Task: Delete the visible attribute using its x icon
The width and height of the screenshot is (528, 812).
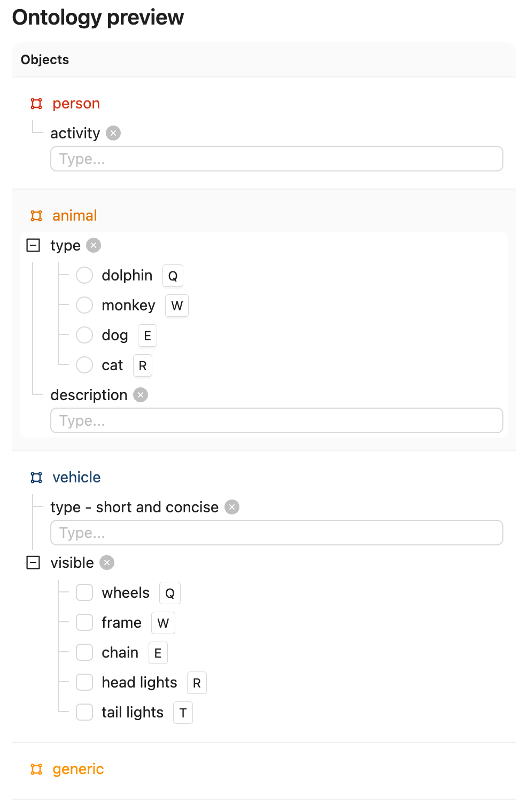Action: click(107, 563)
